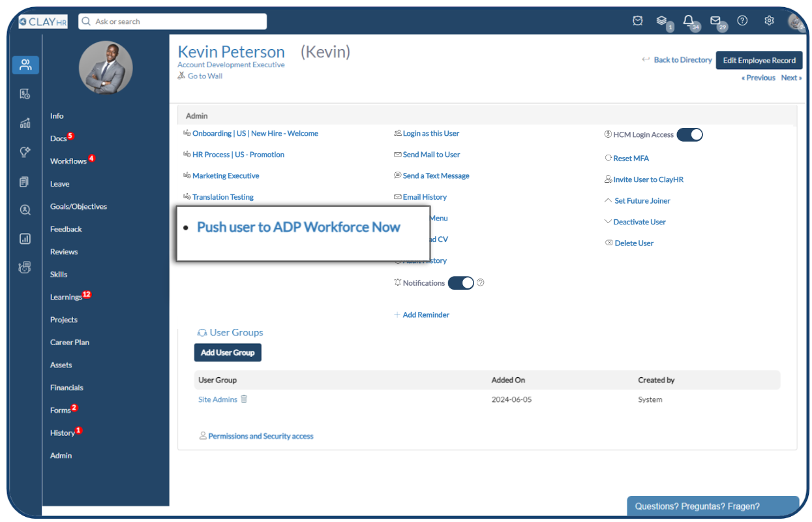The height and width of the screenshot is (522, 812).
Task: Open the candidate search rail icon
Action: coord(25,210)
